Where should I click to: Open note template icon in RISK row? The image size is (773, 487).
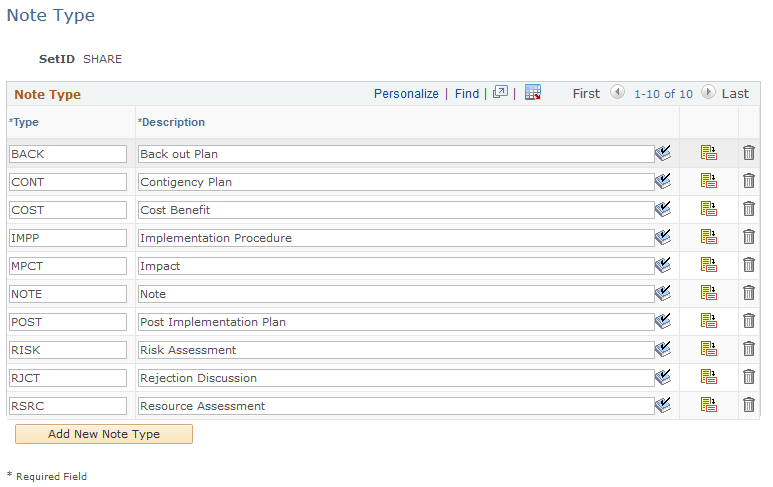[708, 349]
